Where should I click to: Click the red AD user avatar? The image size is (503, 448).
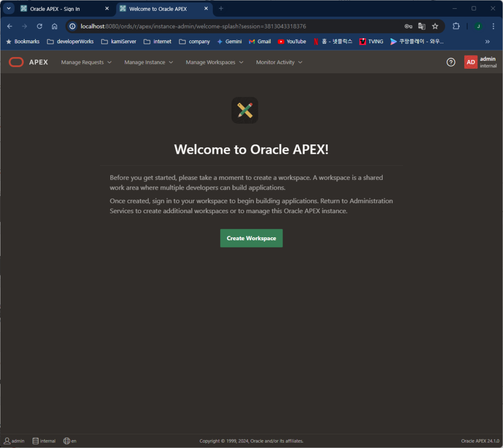[x=471, y=62]
